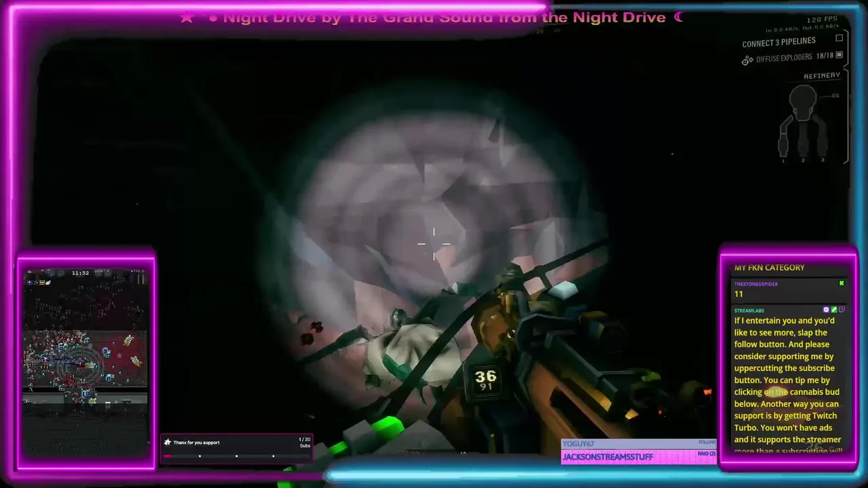
Task: Click the 1 / 20 Subs counter
Action: pyautogui.click(x=304, y=443)
